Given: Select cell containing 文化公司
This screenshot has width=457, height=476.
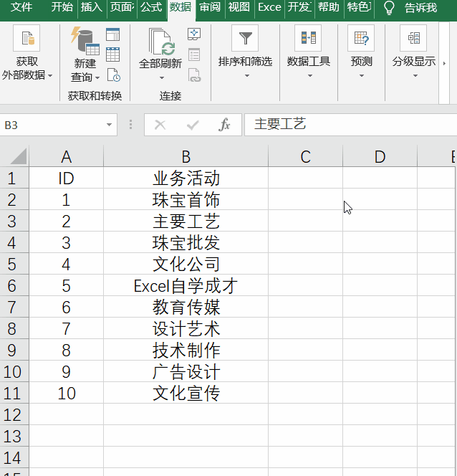Looking at the screenshot, I should [186, 264].
